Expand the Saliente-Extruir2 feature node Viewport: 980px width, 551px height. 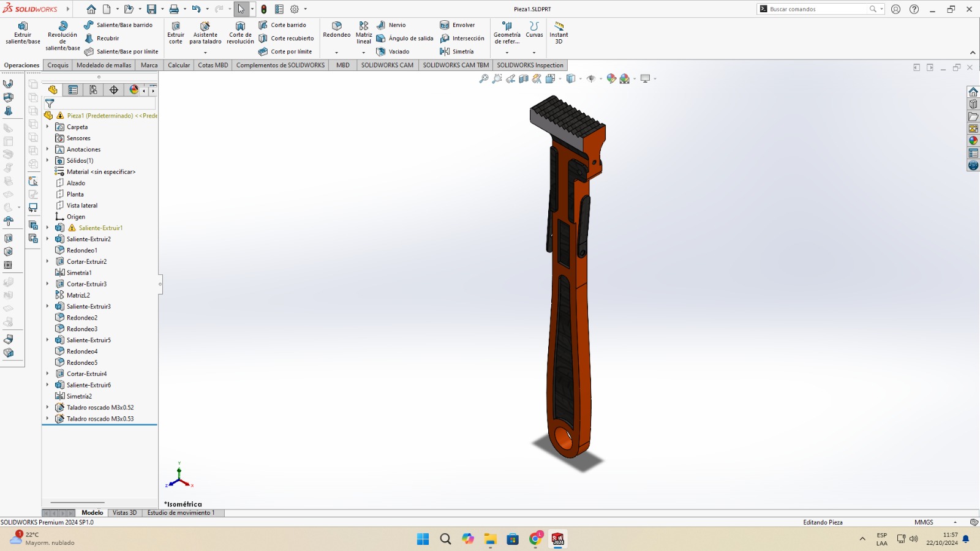click(x=48, y=239)
